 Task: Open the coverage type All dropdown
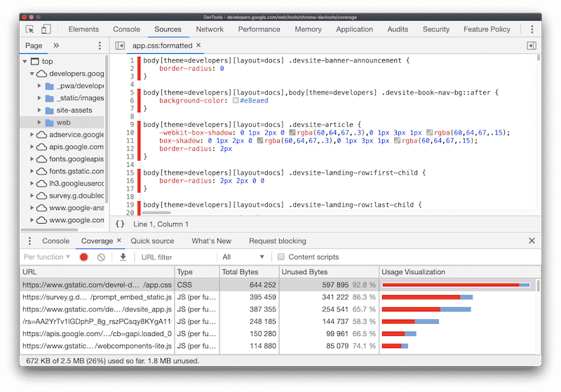click(243, 257)
